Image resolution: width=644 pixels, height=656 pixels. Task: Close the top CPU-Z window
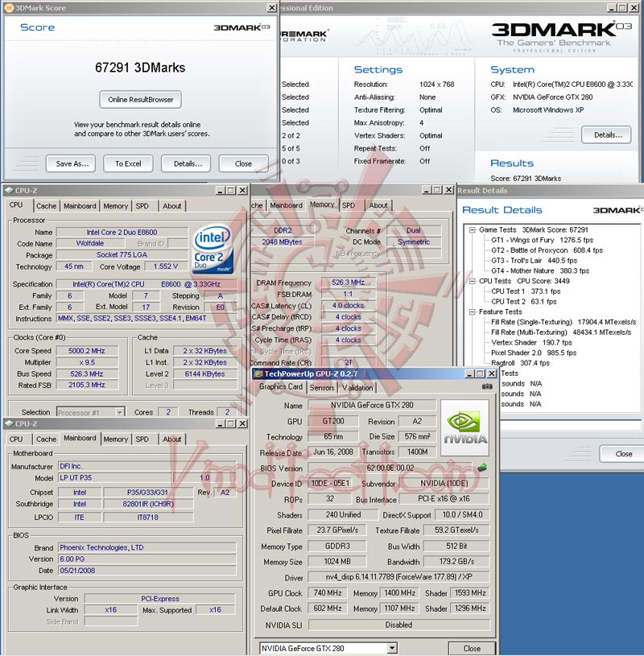(242, 190)
